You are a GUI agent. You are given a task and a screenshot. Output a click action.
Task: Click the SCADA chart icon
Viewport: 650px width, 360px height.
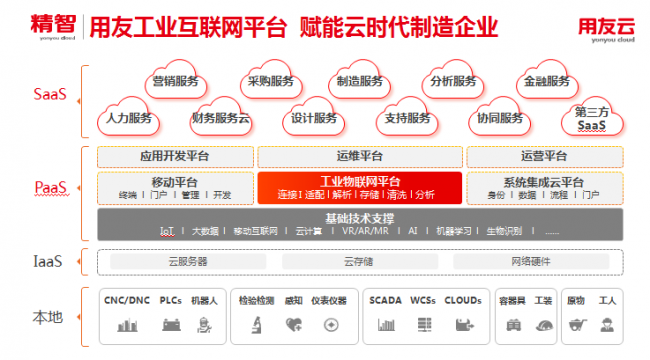(386, 325)
